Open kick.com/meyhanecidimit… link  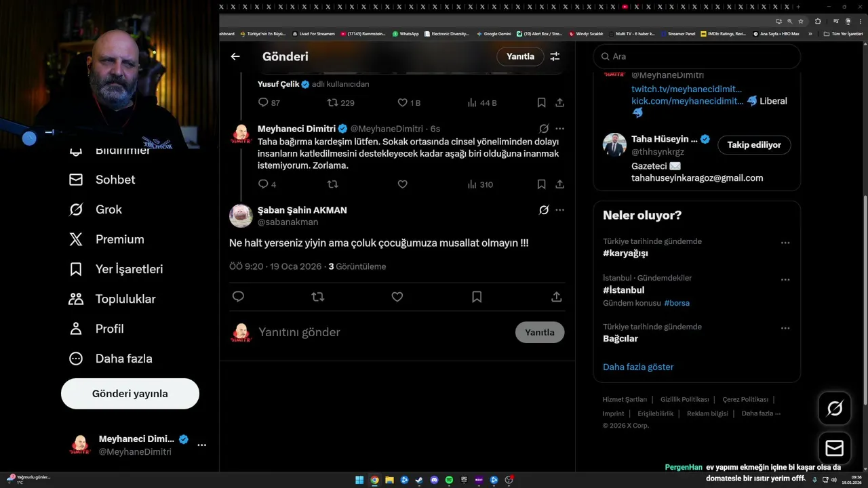pyautogui.click(x=688, y=100)
